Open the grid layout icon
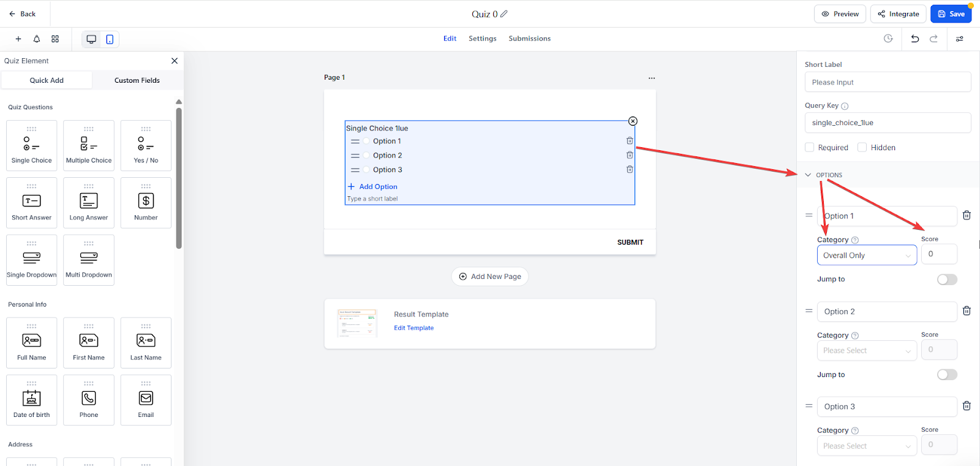 coord(55,39)
